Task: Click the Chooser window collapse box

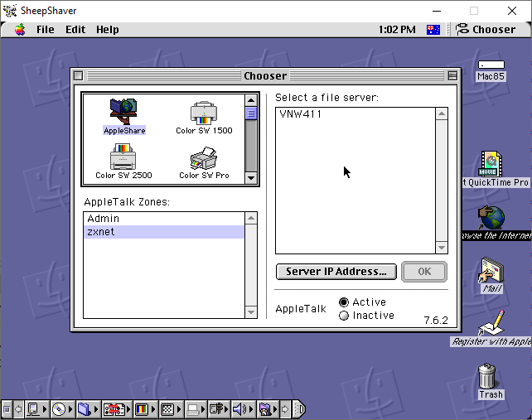Action: (452, 75)
